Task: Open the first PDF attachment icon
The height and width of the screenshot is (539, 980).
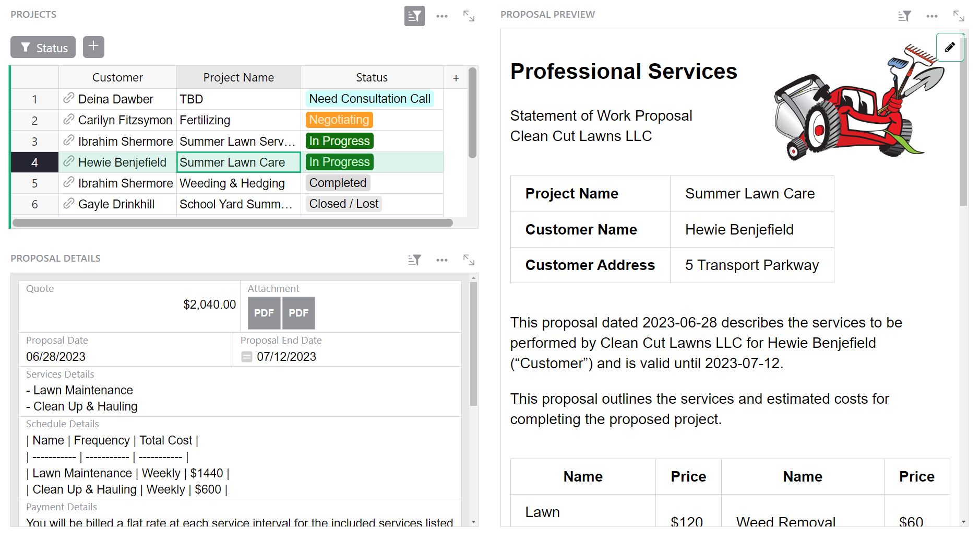Action: click(264, 313)
